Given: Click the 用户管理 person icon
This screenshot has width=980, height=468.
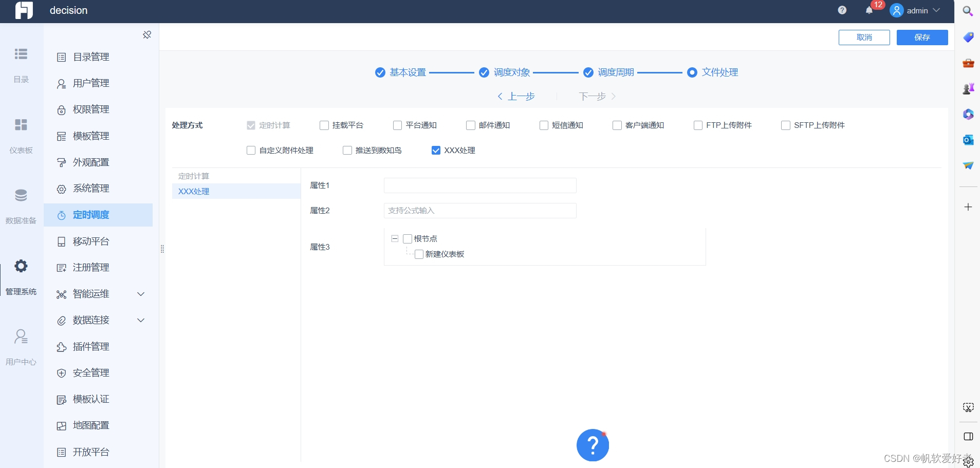Looking at the screenshot, I should coord(61,84).
